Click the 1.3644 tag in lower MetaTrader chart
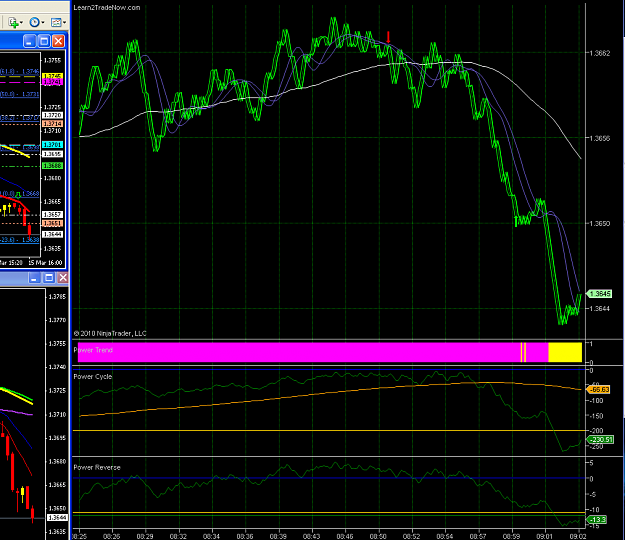The image size is (625, 540). pyautogui.click(x=57, y=517)
